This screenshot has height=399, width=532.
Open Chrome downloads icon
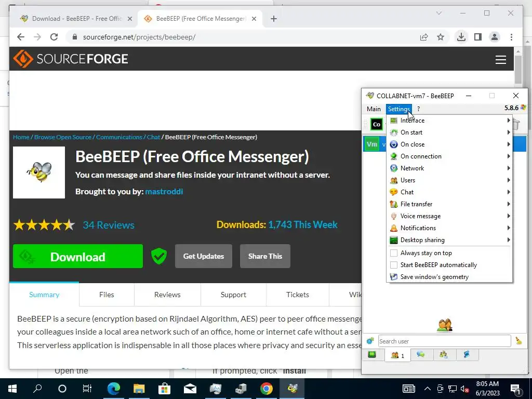pyautogui.click(x=461, y=37)
